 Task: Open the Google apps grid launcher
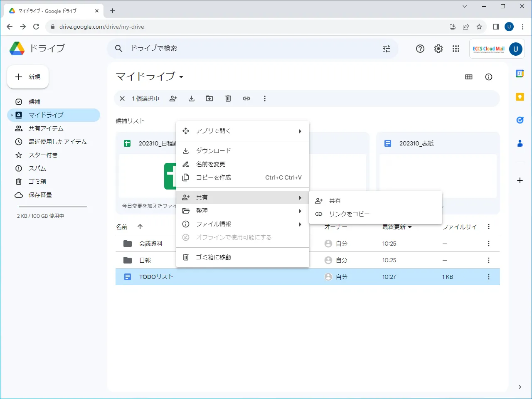click(456, 49)
